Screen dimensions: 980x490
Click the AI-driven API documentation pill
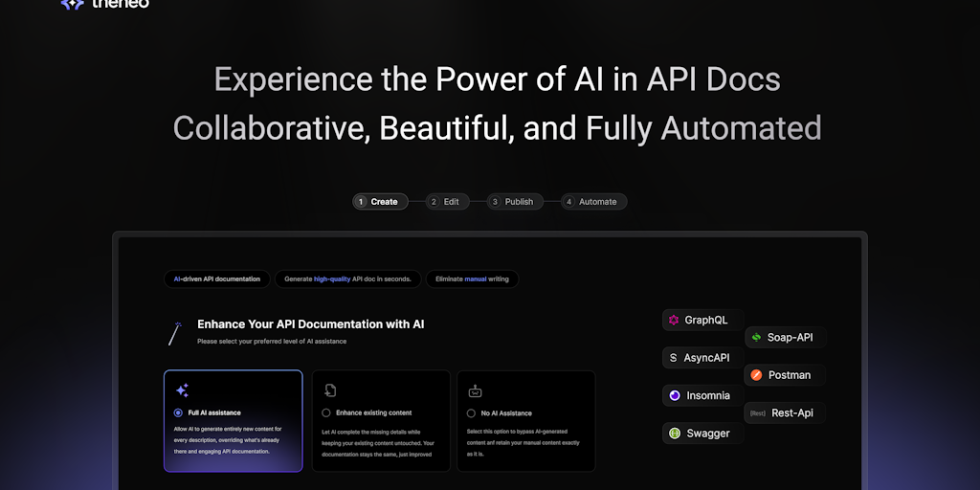tap(217, 278)
